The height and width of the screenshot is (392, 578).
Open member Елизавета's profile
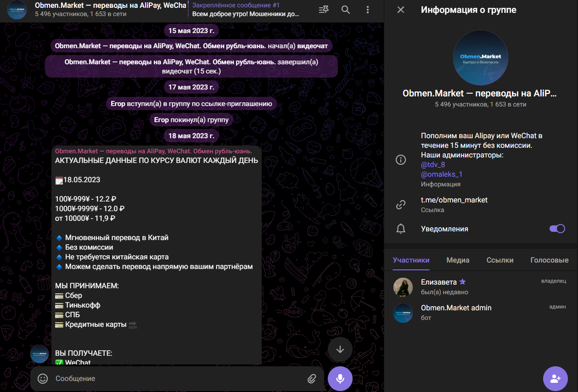coord(481,287)
